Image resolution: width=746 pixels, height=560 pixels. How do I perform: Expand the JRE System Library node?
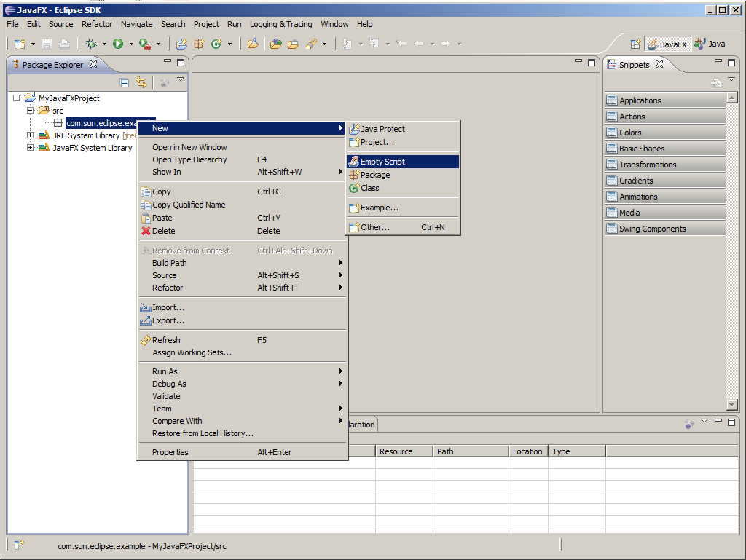31,135
